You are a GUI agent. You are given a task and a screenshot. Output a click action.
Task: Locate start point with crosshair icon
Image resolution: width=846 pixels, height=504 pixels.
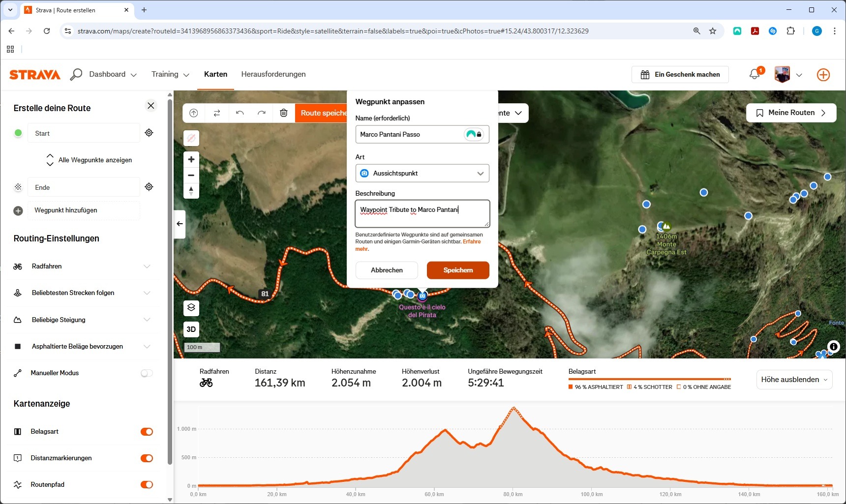(x=149, y=133)
